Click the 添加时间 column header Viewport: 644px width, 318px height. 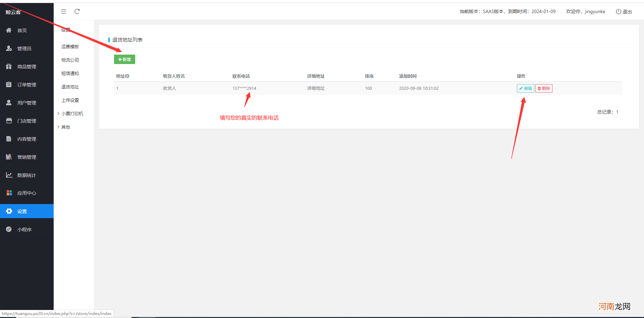click(x=408, y=76)
